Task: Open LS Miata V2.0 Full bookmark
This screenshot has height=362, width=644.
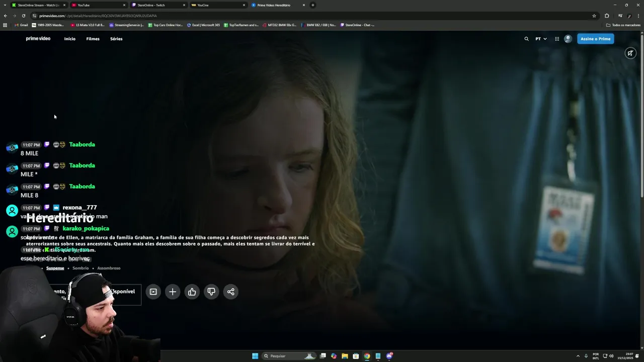Action: click(x=88, y=25)
